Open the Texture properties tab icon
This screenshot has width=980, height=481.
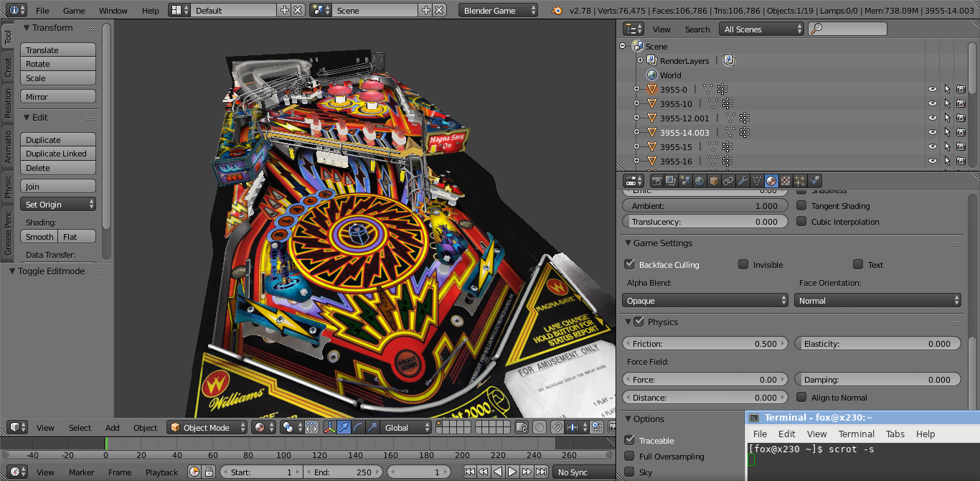pyautogui.click(x=786, y=181)
